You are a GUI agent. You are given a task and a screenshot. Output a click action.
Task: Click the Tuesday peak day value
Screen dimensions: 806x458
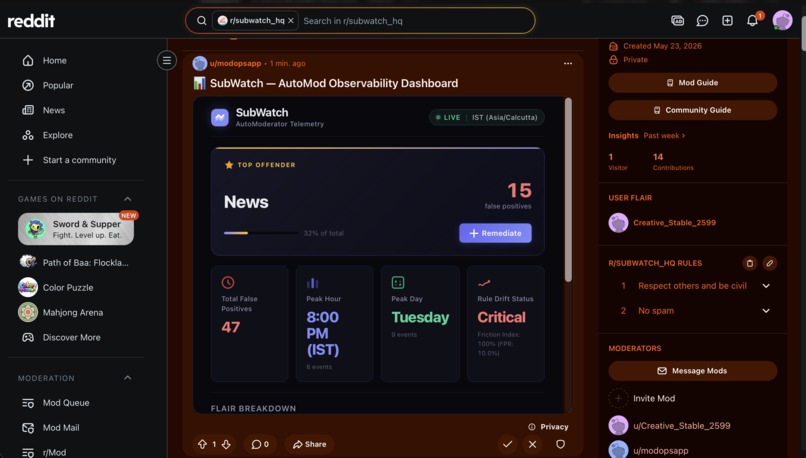click(x=420, y=317)
